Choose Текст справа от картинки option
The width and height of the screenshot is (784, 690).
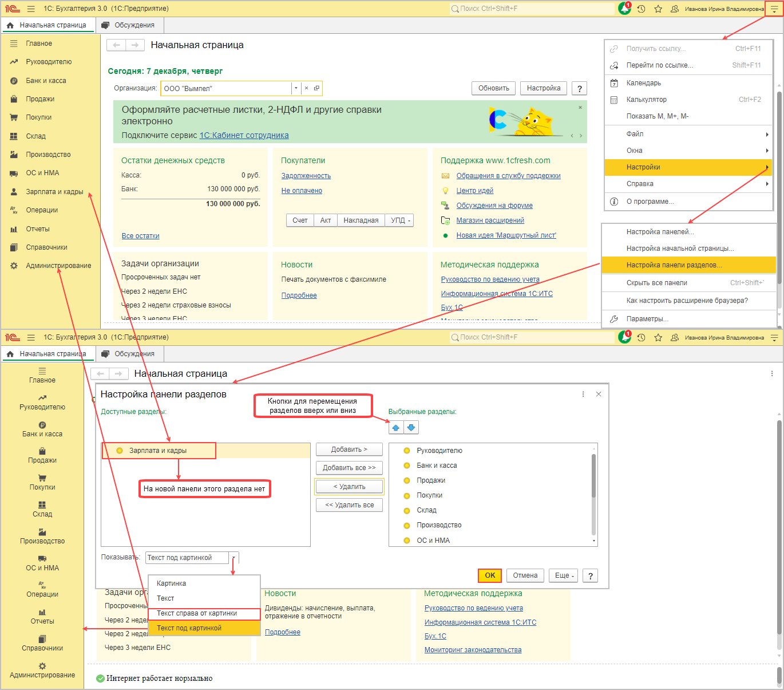(x=204, y=613)
